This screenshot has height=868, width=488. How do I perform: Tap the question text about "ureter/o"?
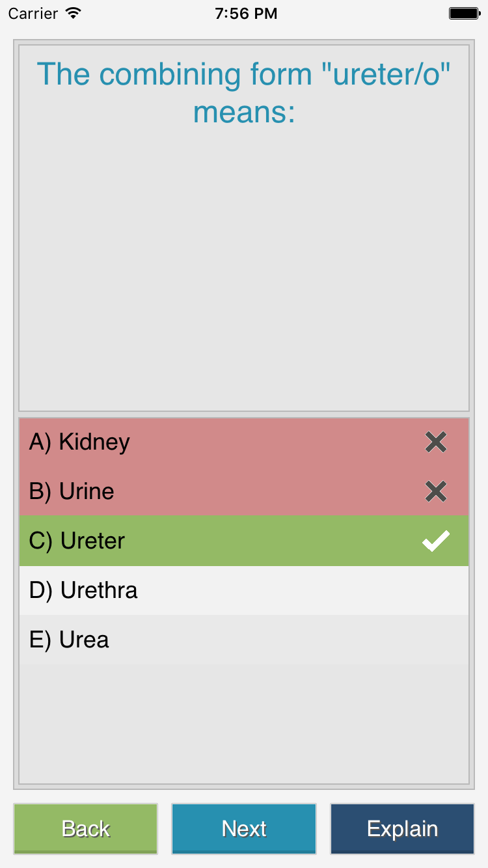(x=244, y=74)
